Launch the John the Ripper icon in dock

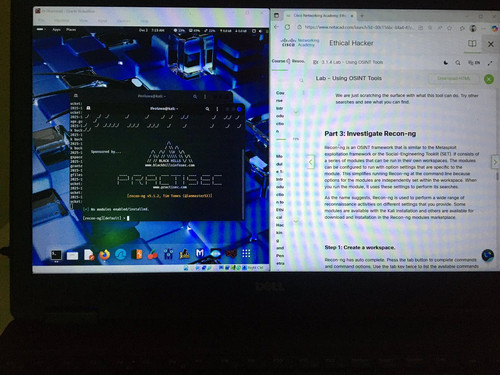184,254
